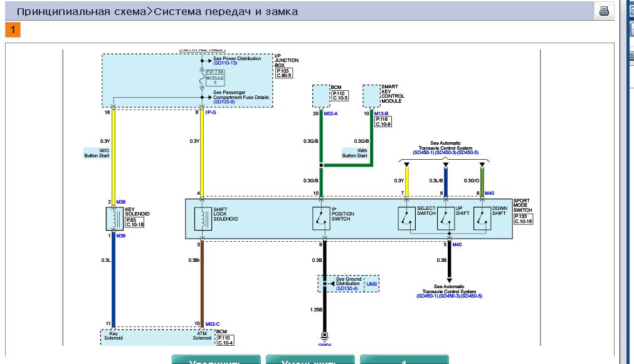Screen dimensions: 634x364
Task: Open the lower SD450-1 link under the 0.3B wire
Action: pos(428,296)
